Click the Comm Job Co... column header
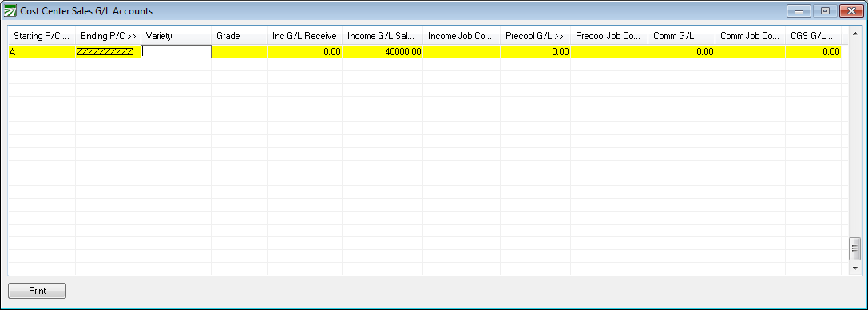Screen dimensions: 868x310 [750, 36]
